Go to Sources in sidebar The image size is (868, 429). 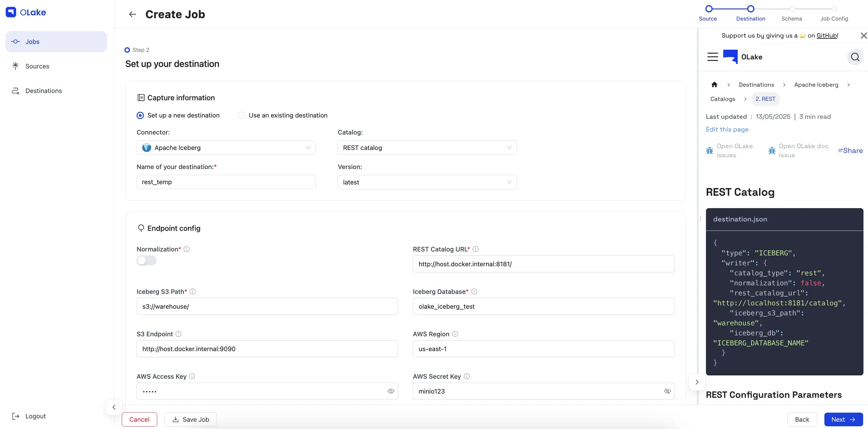[37, 66]
